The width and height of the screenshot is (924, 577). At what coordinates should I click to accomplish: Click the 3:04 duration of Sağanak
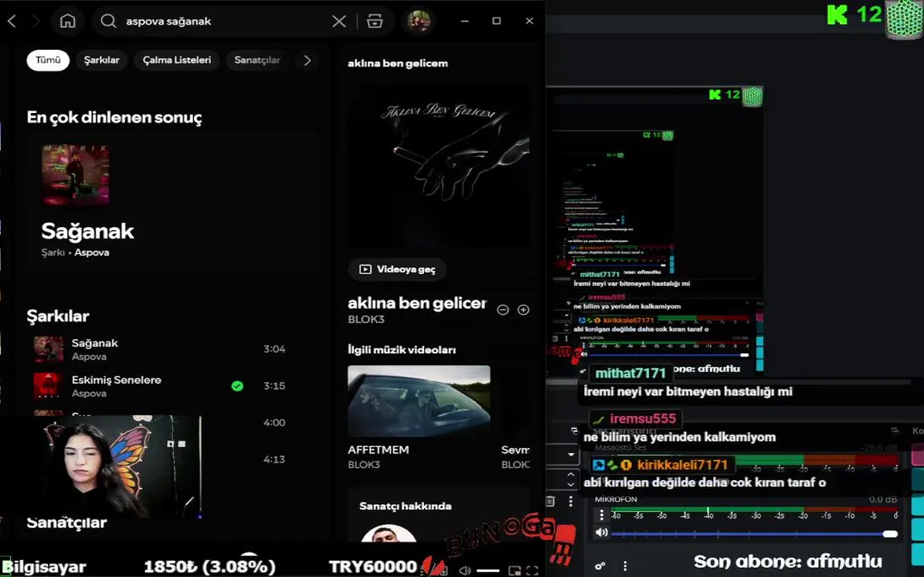tap(275, 349)
